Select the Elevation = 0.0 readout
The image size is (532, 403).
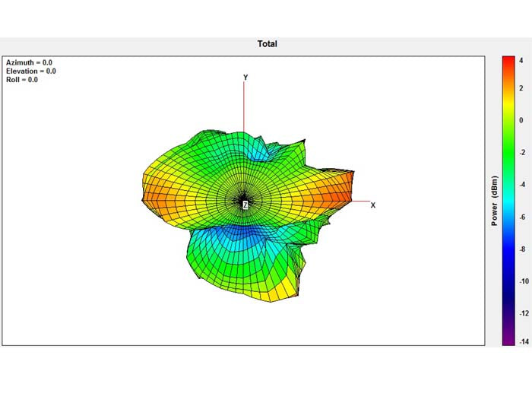pos(30,71)
